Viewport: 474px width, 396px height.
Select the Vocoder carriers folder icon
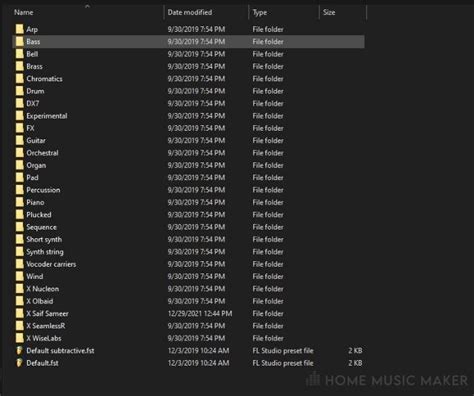[20, 264]
